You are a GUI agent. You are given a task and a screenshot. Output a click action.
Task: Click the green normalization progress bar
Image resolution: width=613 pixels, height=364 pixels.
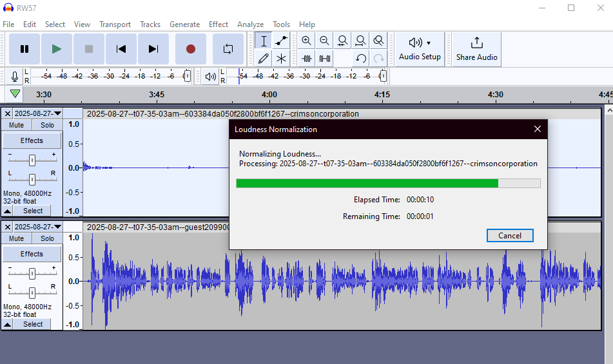coord(388,183)
